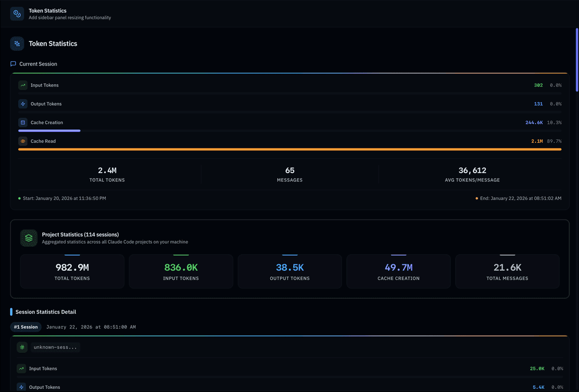Click the 2.4M Total Tokens value
Viewport: 579px width, 392px height.
107,171
